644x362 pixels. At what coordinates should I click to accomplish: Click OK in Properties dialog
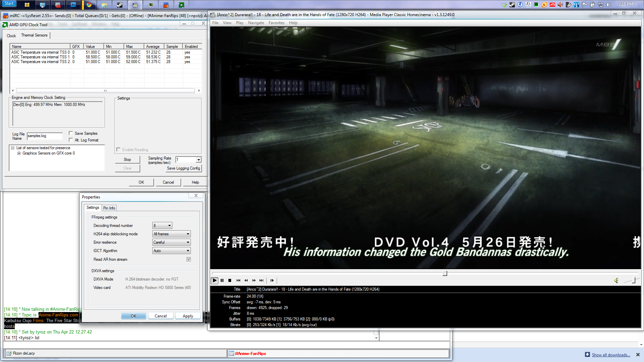pos(133,316)
